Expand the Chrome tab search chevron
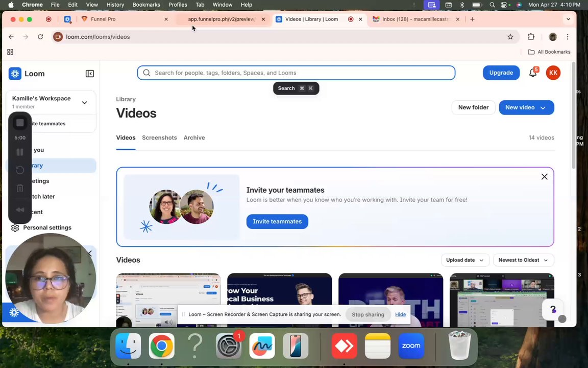588x368 pixels. point(569,19)
